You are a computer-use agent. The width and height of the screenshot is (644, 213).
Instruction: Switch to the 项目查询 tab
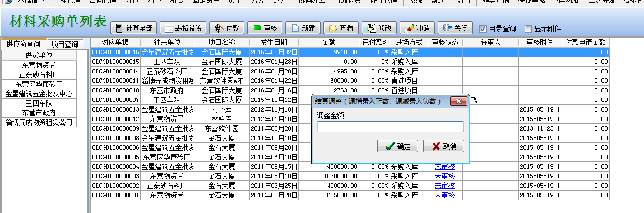coord(65,44)
